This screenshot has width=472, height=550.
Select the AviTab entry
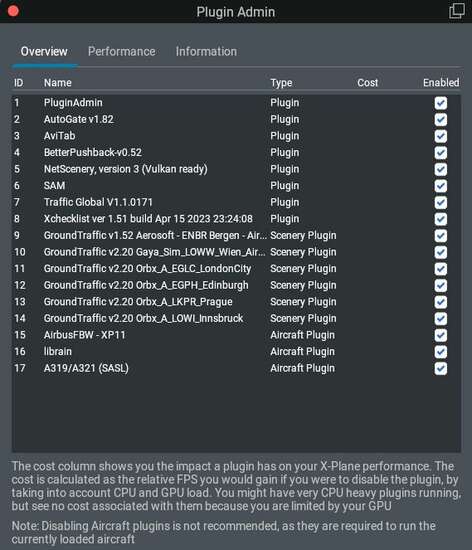pyautogui.click(x=59, y=136)
